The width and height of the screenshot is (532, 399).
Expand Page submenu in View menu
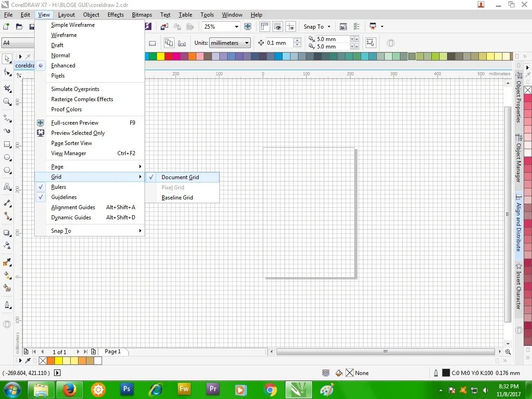[90, 167]
